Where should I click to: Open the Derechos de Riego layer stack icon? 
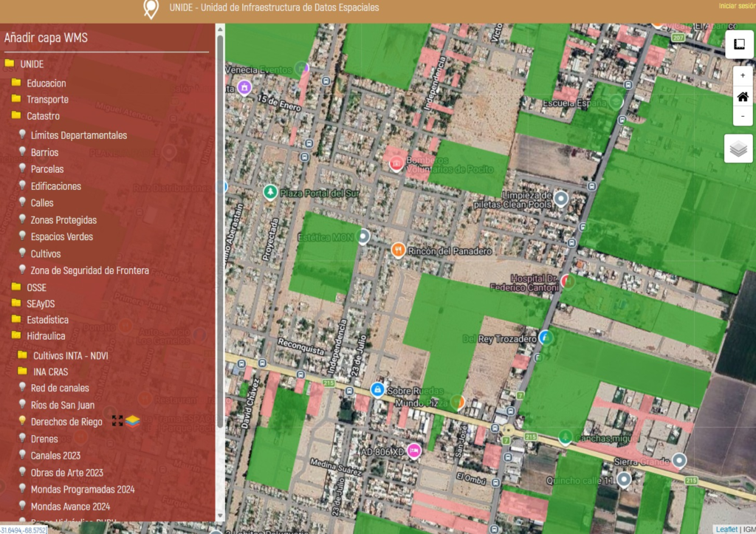(x=132, y=421)
